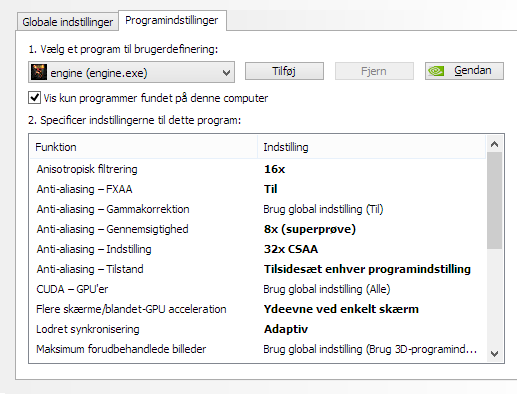Select the Programindstillinger tab
The image size is (517, 400).
tap(172, 20)
